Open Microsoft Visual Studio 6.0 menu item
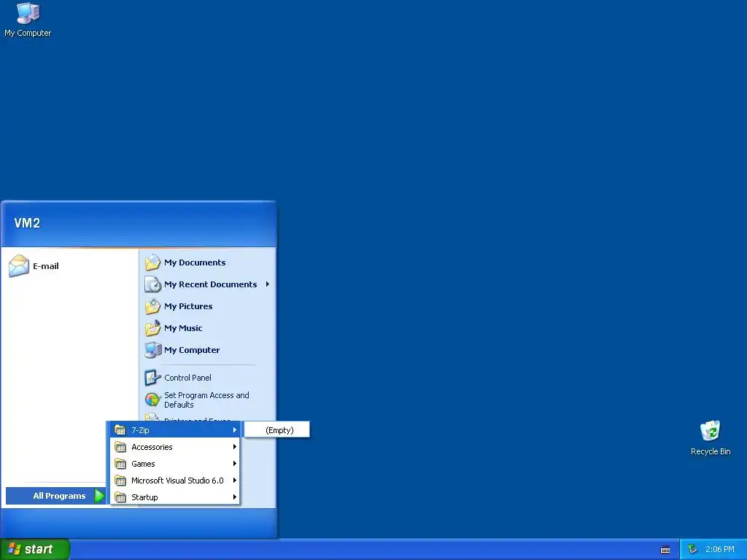 pyautogui.click(x=175, y=480)
